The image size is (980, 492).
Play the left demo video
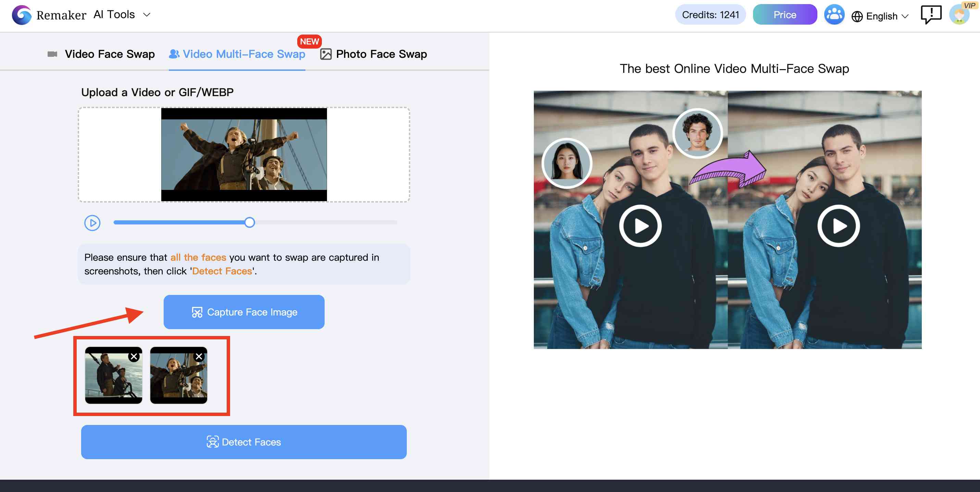[x=640, y=226]
